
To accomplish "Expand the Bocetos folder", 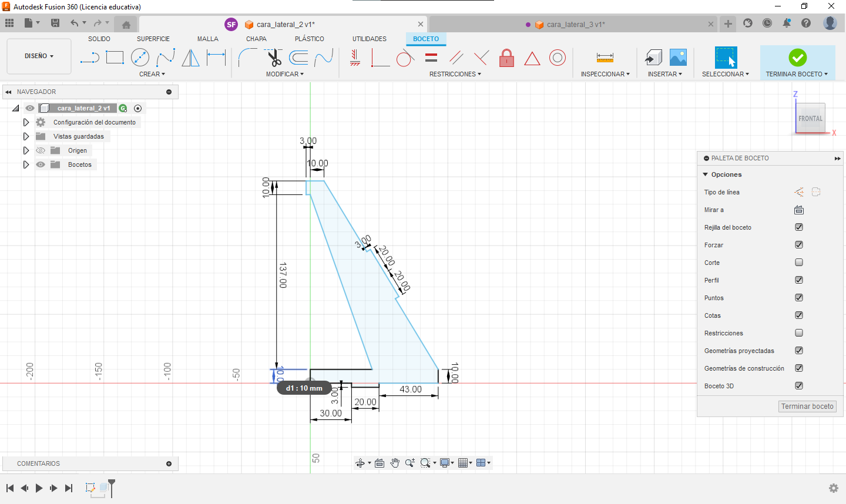I will 26,165.
